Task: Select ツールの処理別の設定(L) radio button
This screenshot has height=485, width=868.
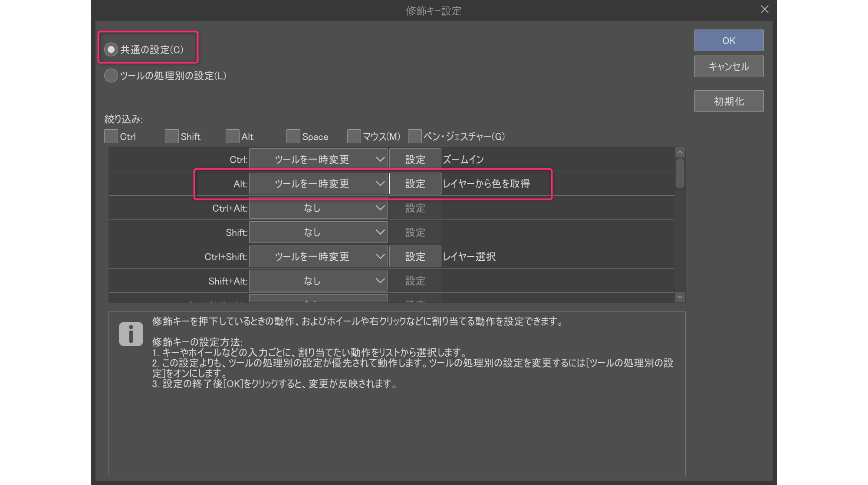Action: (111, 75)
